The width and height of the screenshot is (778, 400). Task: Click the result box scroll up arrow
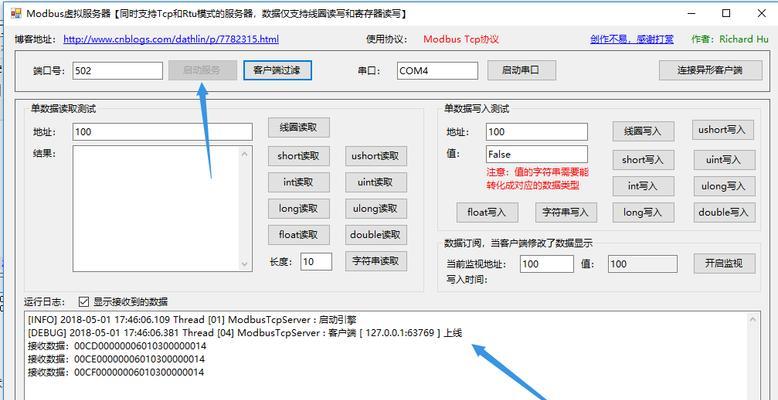(x=244, y=154)
